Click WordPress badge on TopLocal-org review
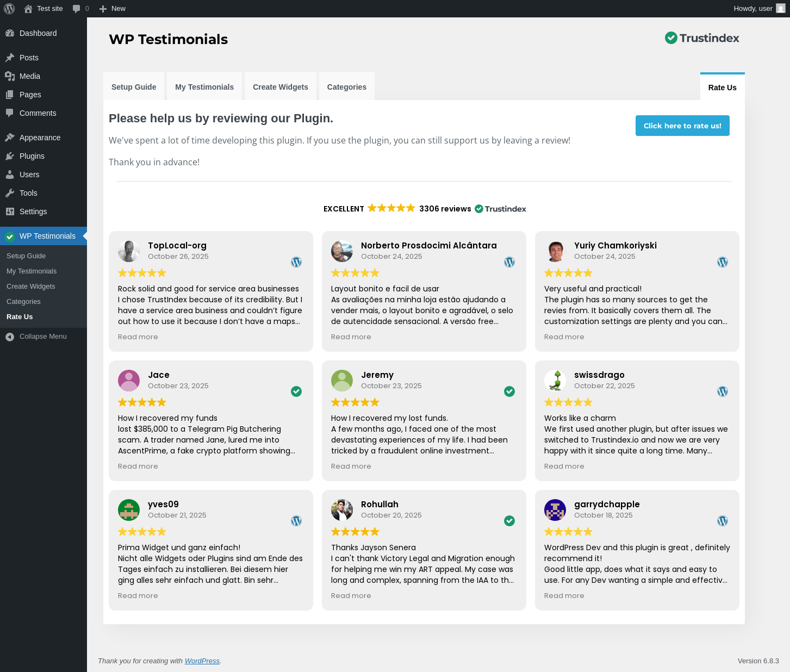This screenshot has width=790, height=672. point(296,262)
